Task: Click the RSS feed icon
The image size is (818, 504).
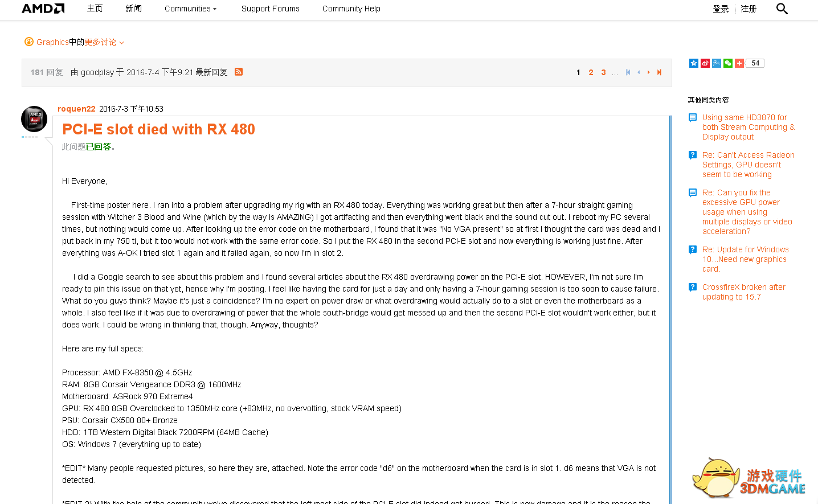Action: tap(239, 72)
